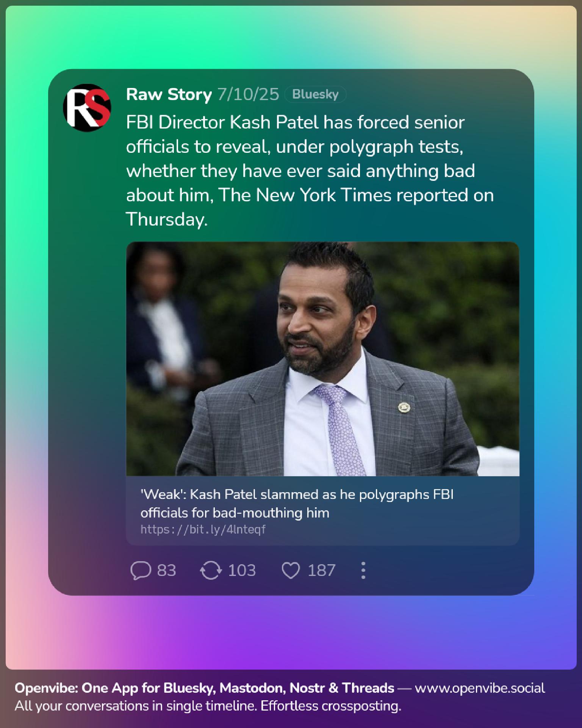Click the post text about polygraph tests

coord(310,171)
